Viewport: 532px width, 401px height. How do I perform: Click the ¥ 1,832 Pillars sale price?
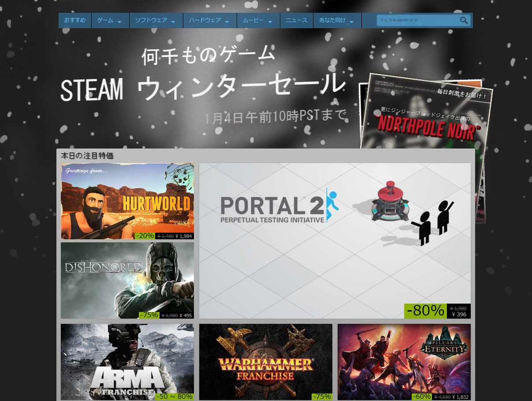click(461, 397)
